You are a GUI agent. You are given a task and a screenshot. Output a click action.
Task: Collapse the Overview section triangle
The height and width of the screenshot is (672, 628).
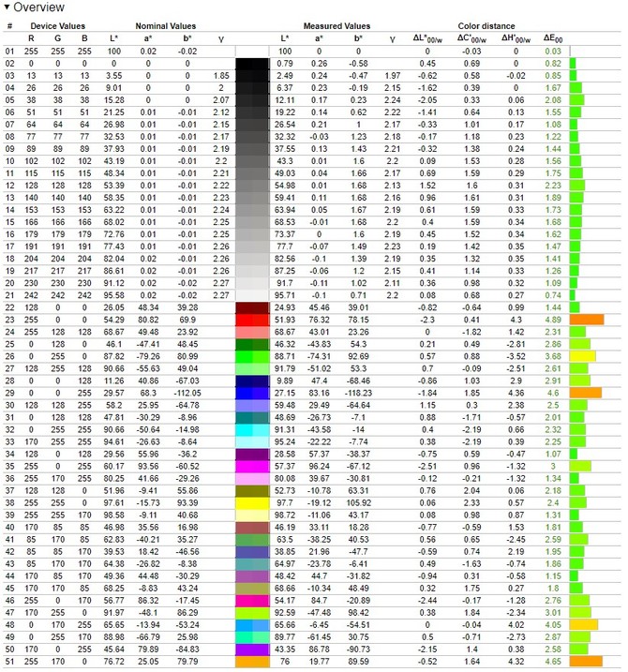click(7, 7)
